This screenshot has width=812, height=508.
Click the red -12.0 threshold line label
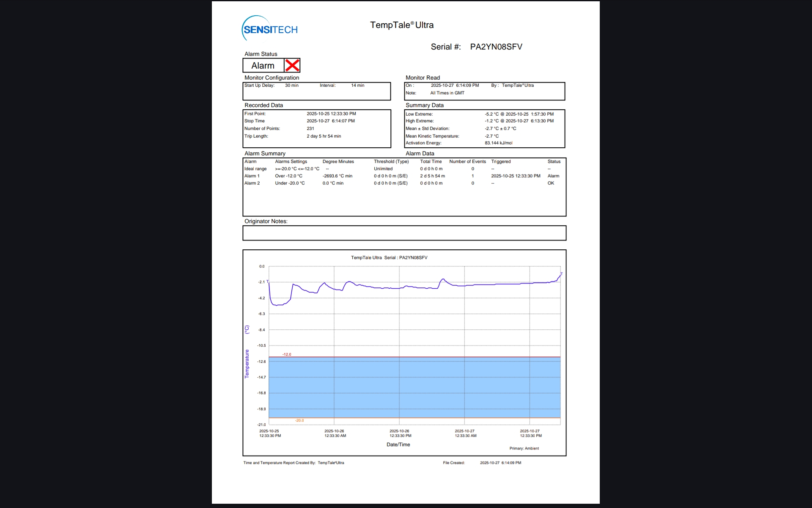click(x=287, y=354)
